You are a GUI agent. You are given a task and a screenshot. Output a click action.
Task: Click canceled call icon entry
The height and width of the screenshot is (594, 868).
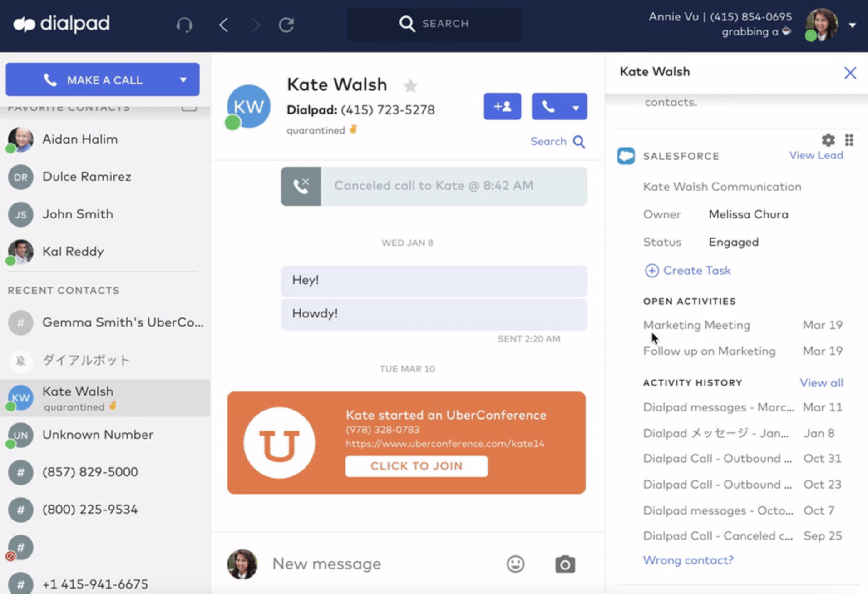(x=301, y=186)
